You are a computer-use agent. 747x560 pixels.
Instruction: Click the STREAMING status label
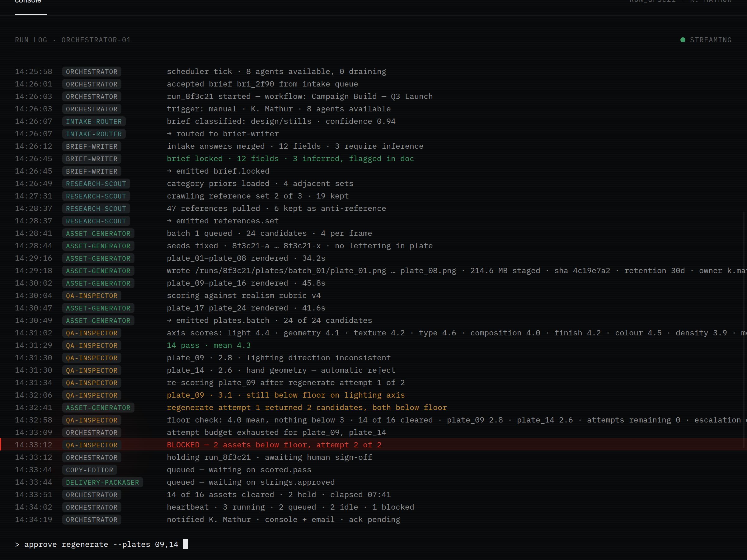tap(711, 40)
